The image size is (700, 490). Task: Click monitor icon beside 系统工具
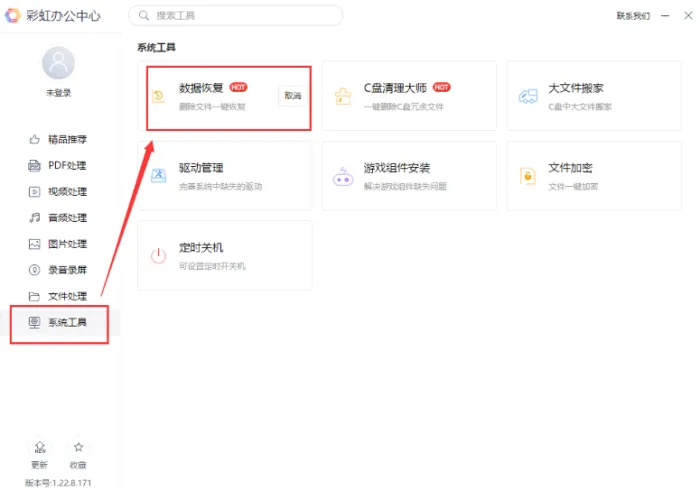coord(34,322)
